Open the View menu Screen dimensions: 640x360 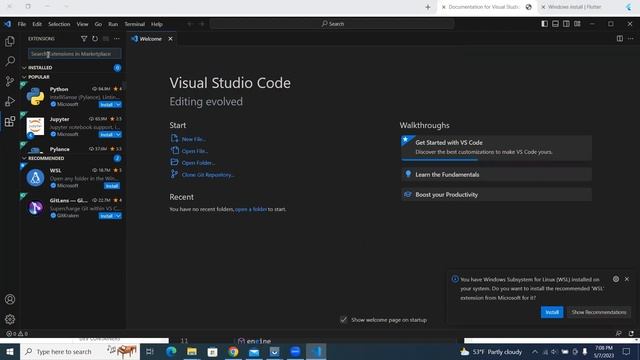82,24
